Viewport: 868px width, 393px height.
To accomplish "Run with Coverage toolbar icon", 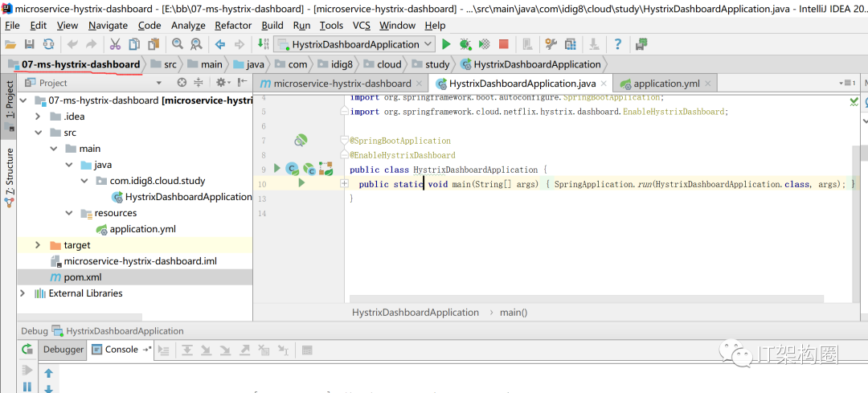I will point(485,44).
